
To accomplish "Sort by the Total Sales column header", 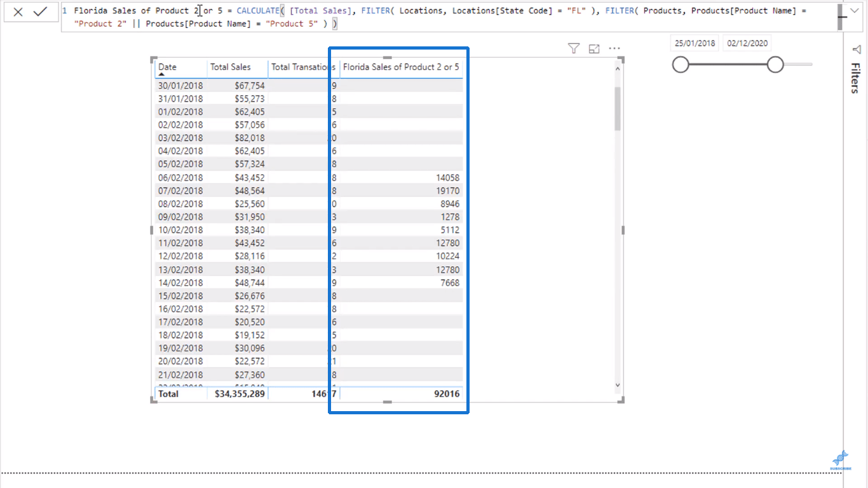I will pos(230,67).
